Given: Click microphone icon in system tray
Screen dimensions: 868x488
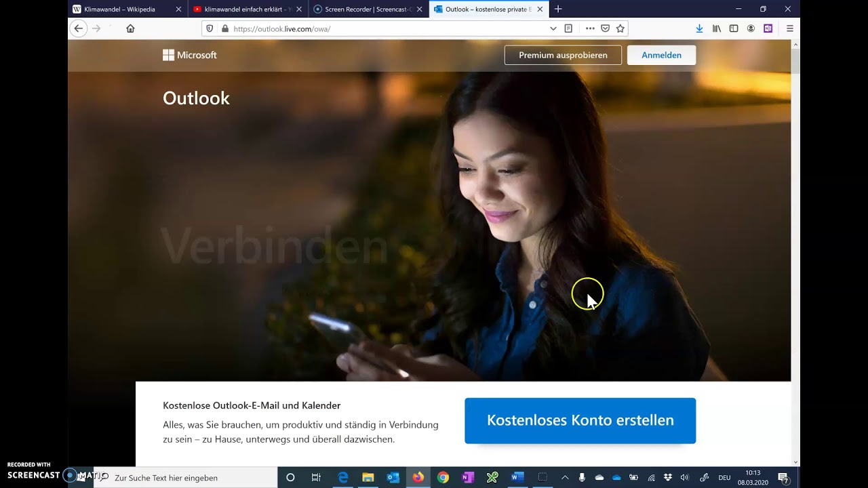Looking at the screenshot, I should pyautogui.click(x=582, y=478).
